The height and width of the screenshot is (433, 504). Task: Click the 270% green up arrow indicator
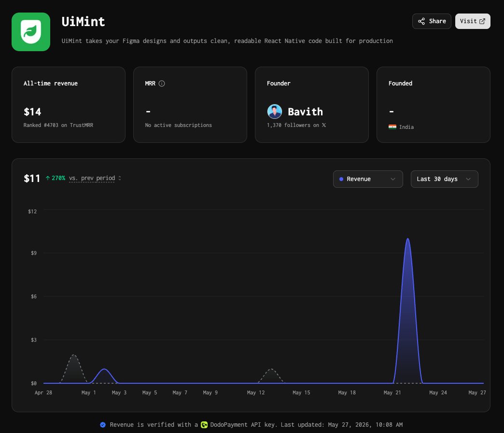[x=56, y=178]
